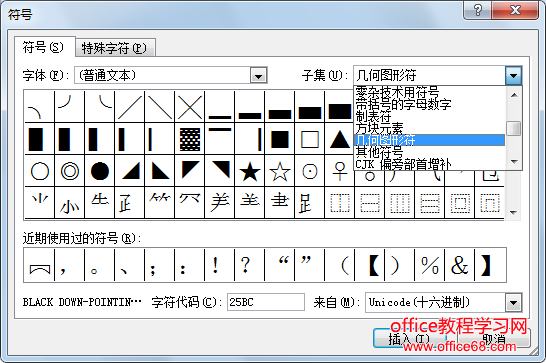Viewport: 546px width, 363px height.
Task: Click subset list scrollbar down arrow
Action: click(514, 162)
